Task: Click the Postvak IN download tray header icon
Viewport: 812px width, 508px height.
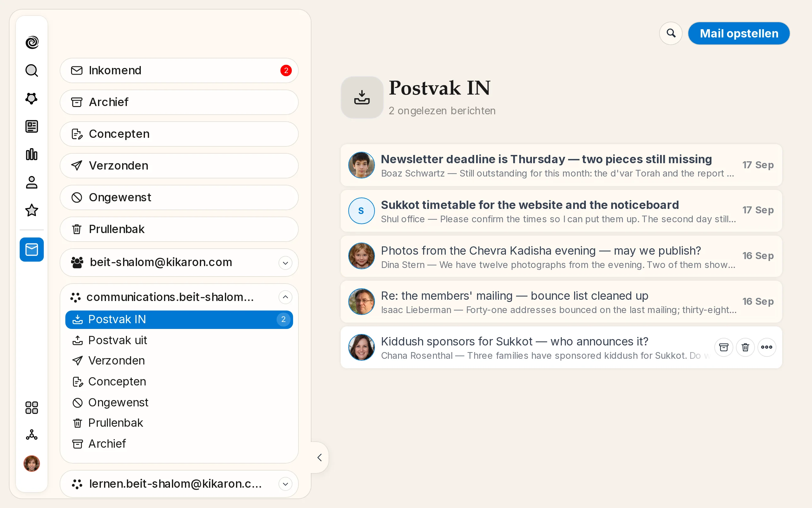Action: click(x=362, y=97)
